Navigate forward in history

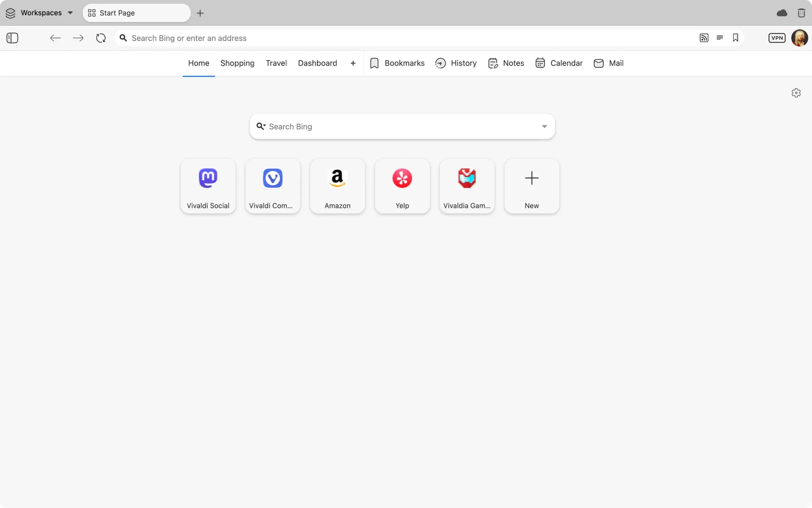pyautogui.click(x=78, y=38)
